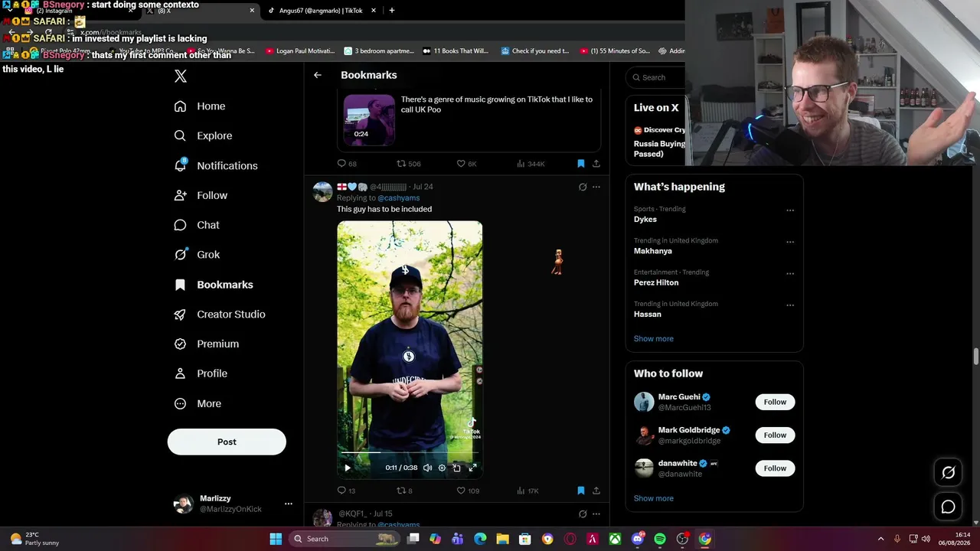
Task: Like the UK Poo post
Action: [466, 164]
